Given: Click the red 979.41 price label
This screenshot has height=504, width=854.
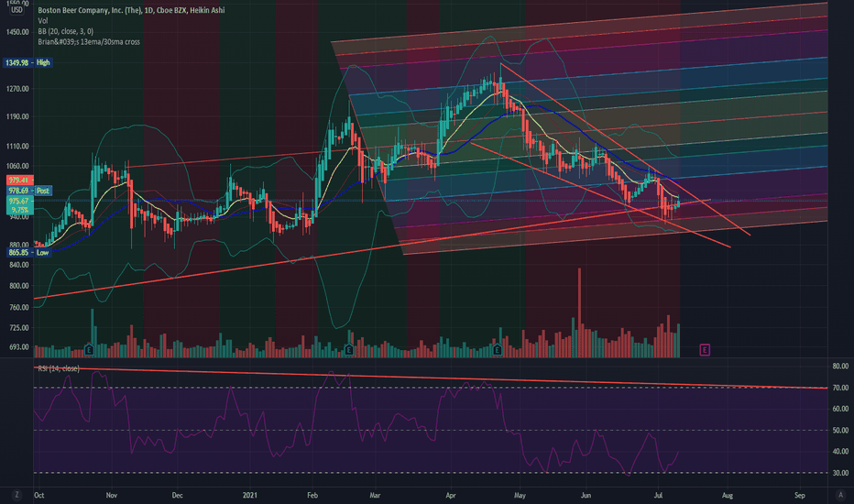Looking at the screenshot, I should point(19,180).
